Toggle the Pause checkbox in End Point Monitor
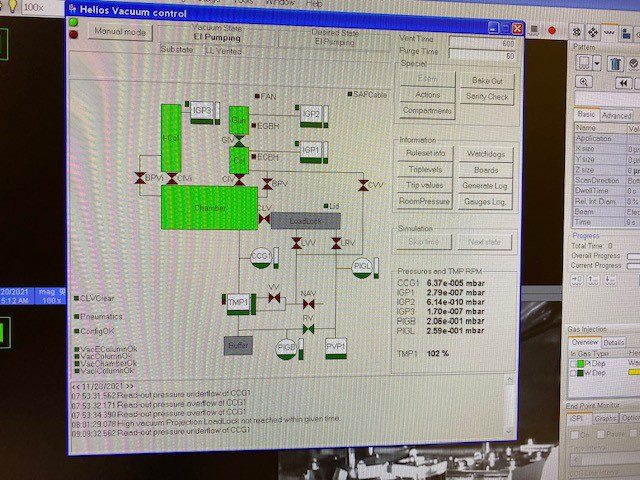The height and width of the screenshot is (480, 640). [600, 434]
